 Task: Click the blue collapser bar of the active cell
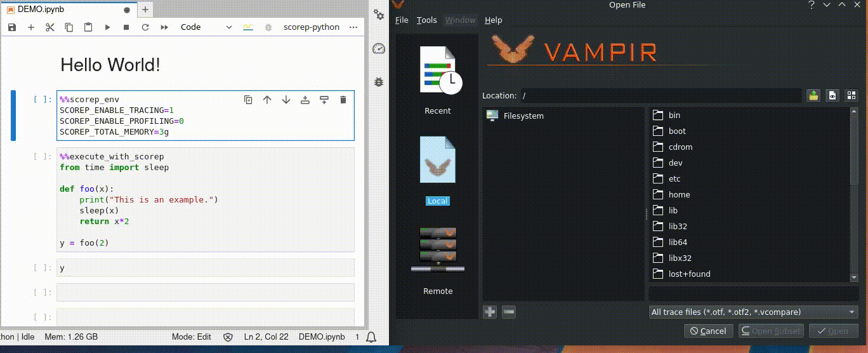tap(13, 116)
